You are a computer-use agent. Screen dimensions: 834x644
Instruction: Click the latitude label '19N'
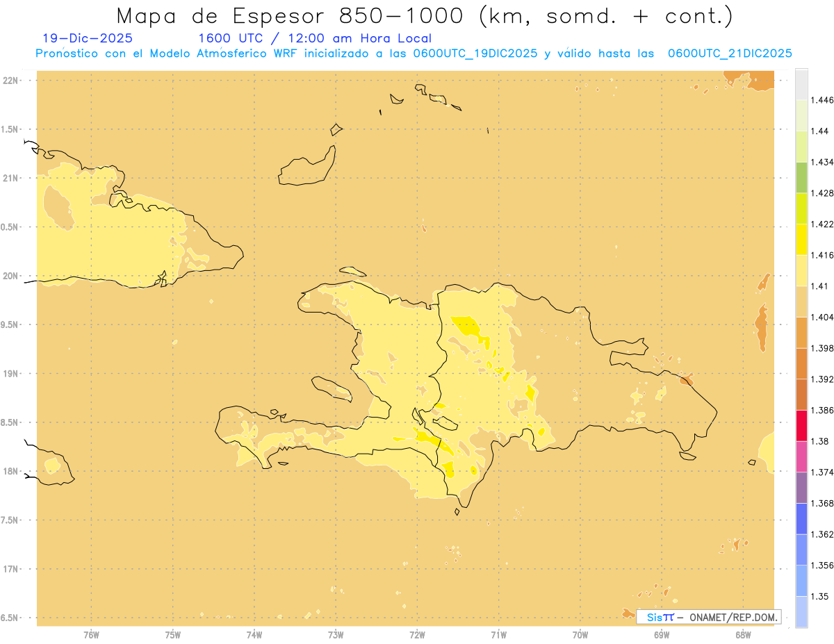[x=11, y=373]
